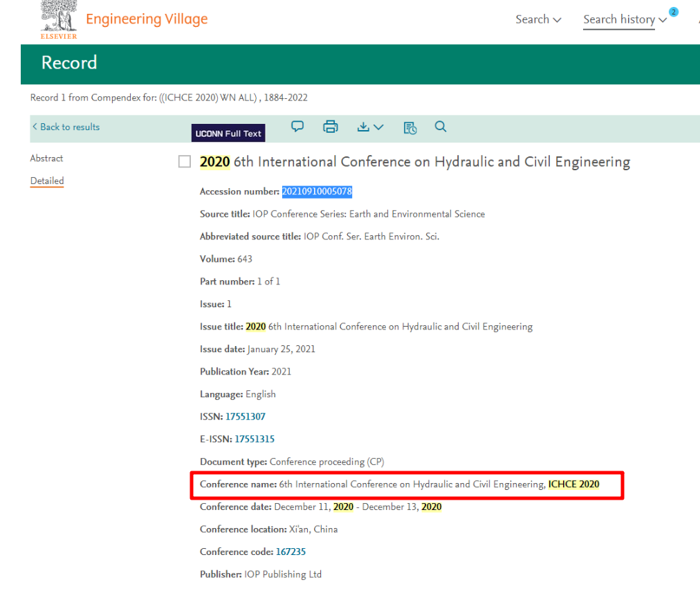Click the Record page heading
This screenshot has height=591, width=700.
[x=69, y=62]
